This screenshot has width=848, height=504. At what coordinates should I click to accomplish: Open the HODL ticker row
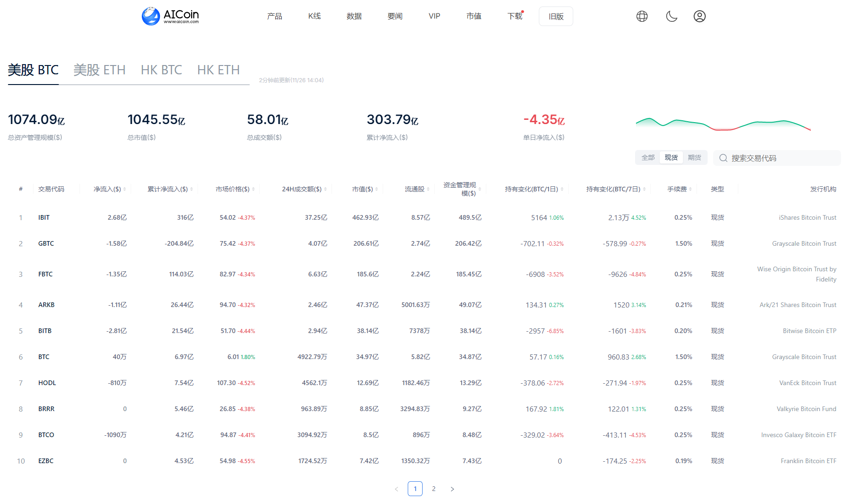point(424,383)
